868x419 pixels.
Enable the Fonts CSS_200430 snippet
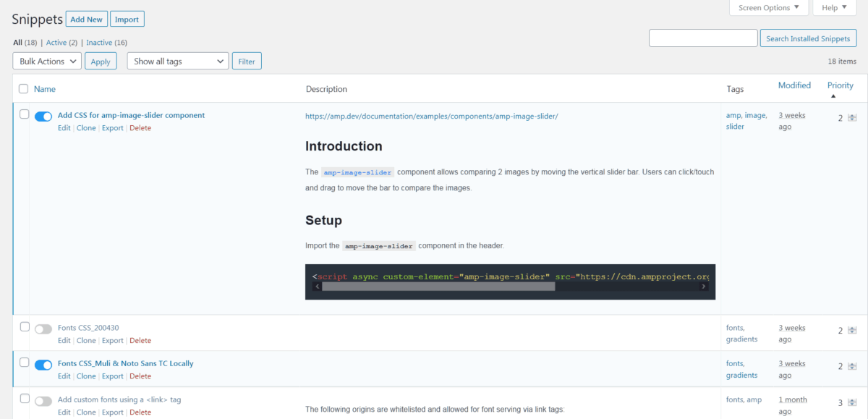(x=43, y=329)
